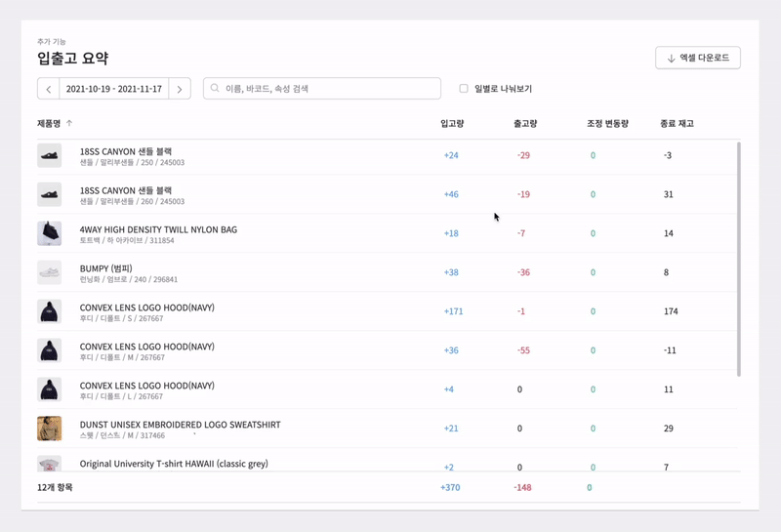Click the 종료 재고 column header
This screenshot has width=781, height=532.
677,124
